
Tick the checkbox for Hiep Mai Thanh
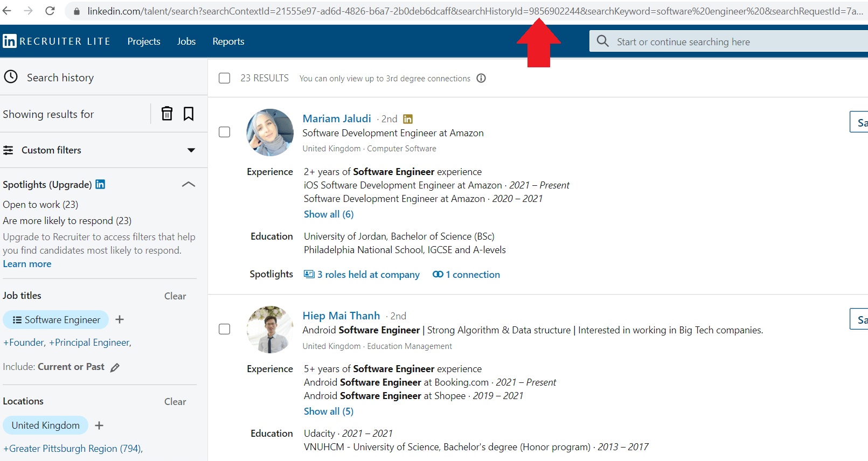[225, 329]
